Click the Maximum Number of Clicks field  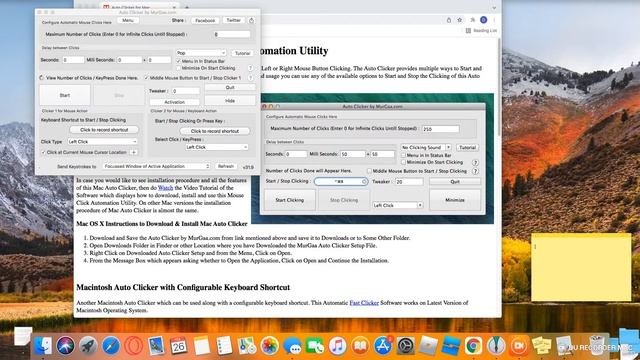coord(232,34)
